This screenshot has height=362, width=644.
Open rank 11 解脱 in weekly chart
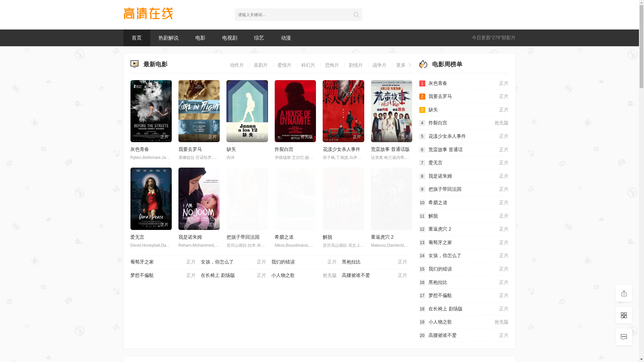click(x=464, y=216)
